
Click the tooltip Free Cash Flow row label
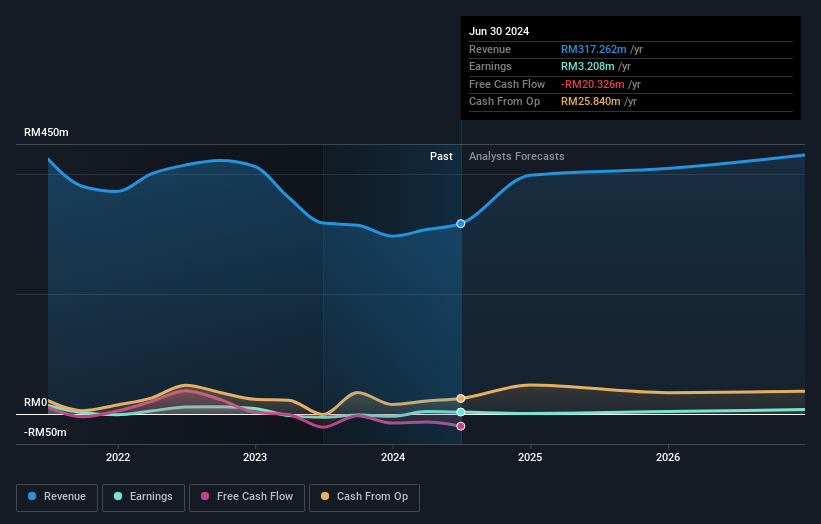507,84
